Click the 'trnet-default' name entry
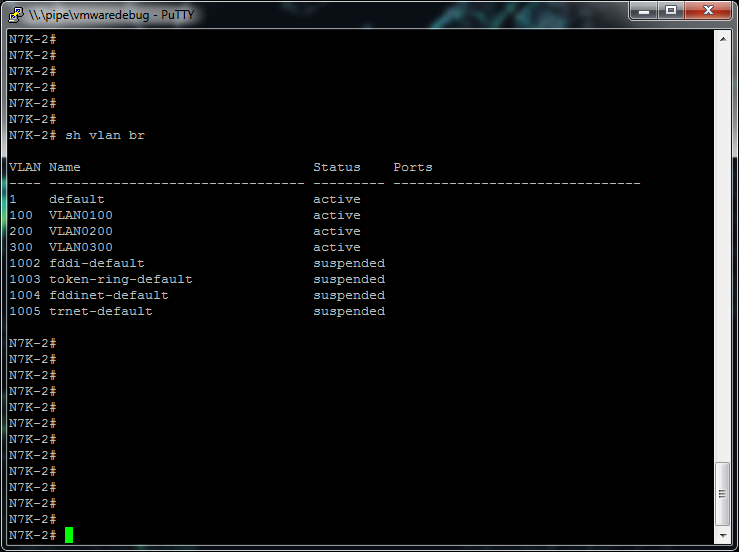This screenshot has width=739, height=552. tap(101, 312)
